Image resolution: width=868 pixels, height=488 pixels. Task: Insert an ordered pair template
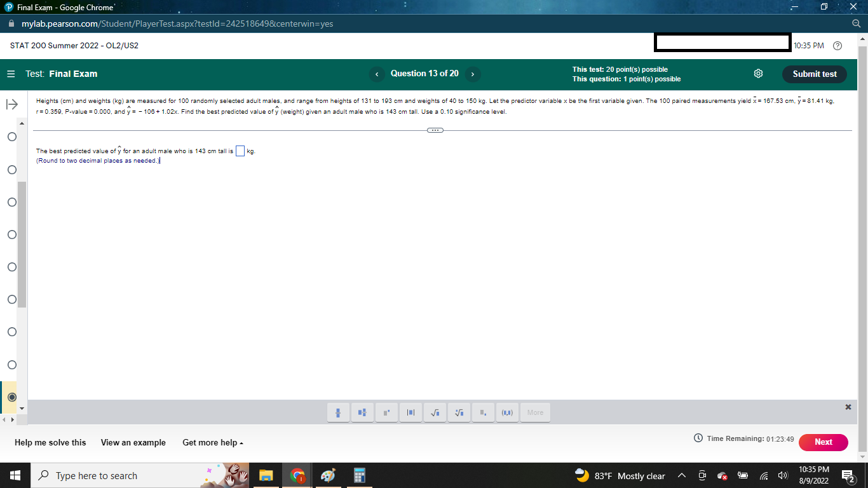[x=507, y=412]
